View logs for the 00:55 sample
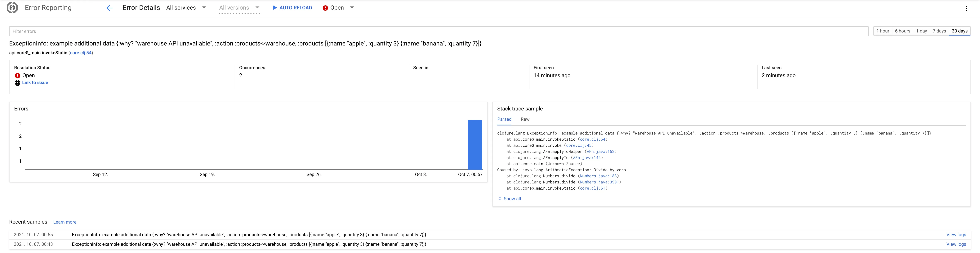Screen dimensions: 980x253 tap(956, 235)
